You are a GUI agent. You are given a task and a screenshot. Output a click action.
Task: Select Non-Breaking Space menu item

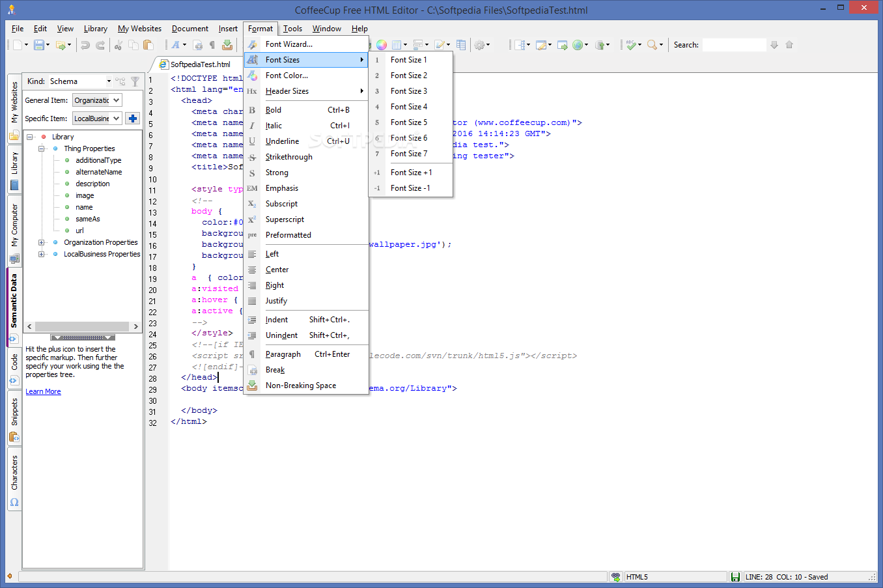306,385
